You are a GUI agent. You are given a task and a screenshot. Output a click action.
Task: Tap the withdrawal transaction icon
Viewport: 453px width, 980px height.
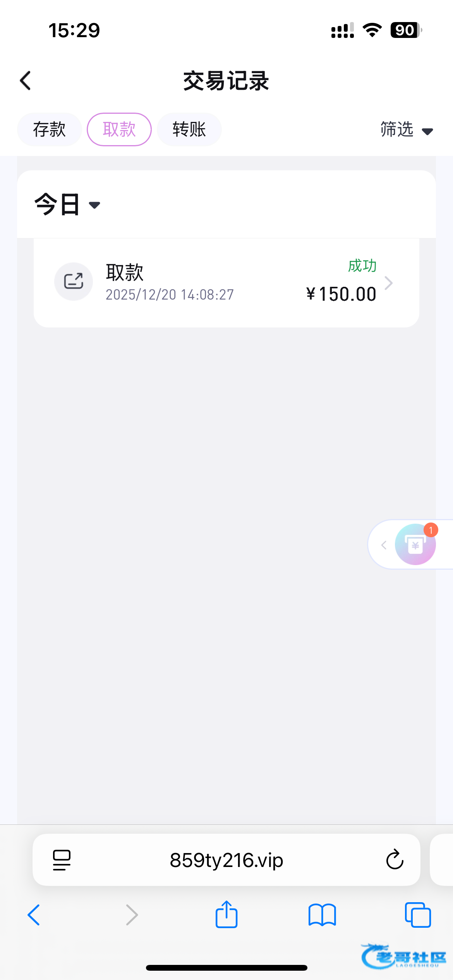click(x=74, y=281)
